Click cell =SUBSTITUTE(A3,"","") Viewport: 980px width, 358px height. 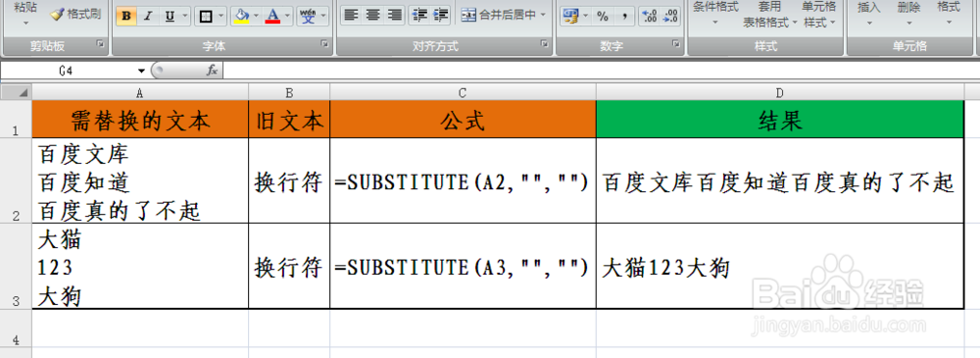coord(463,266)
